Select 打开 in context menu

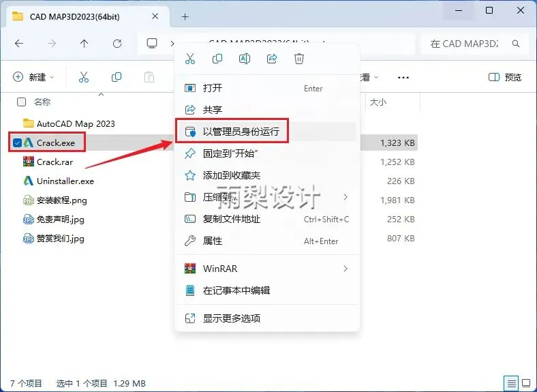coord(267,88)
